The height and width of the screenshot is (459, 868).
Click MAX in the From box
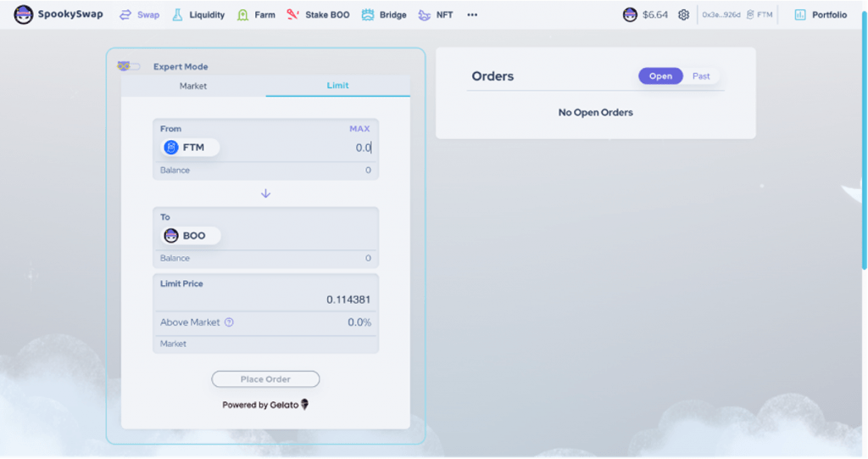(359, 129)
